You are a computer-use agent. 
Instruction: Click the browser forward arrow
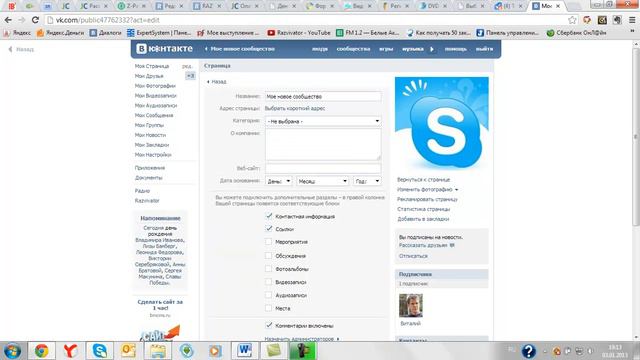click(22, 20)
